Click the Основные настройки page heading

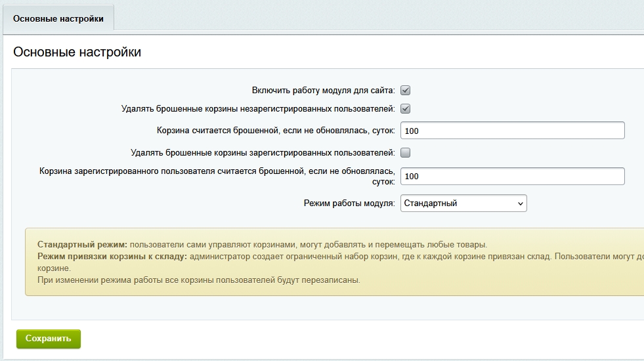pos(77,52)
